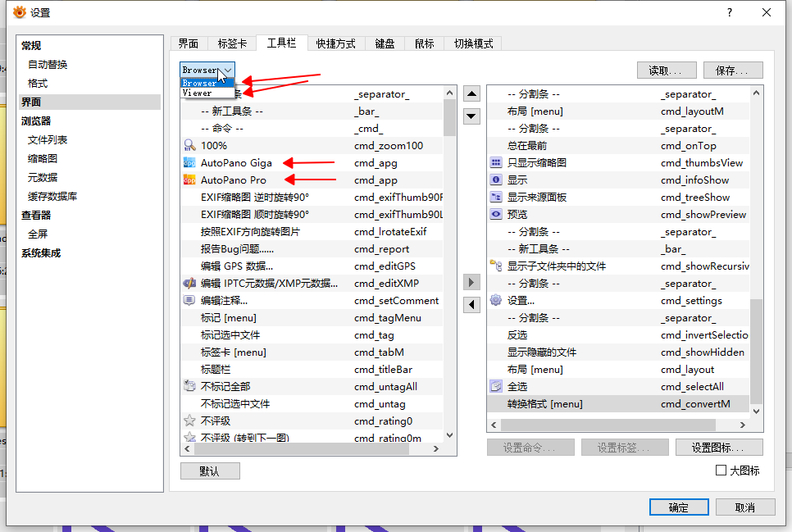Select the 显示隐藏的文件 row
Image resolution: width=792 pixels, height=532 pixels.
[x=619, y=352]
